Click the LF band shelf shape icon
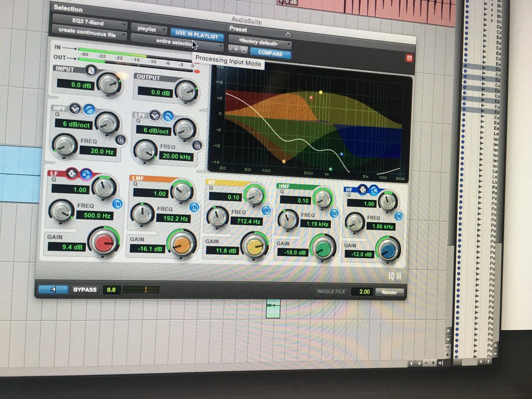The image size is (532, 399). click(86, 174)
